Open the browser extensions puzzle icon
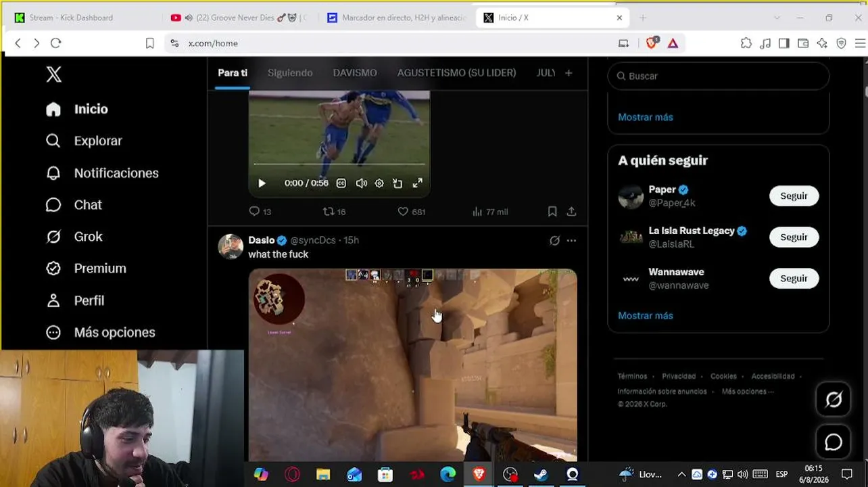 746,43
